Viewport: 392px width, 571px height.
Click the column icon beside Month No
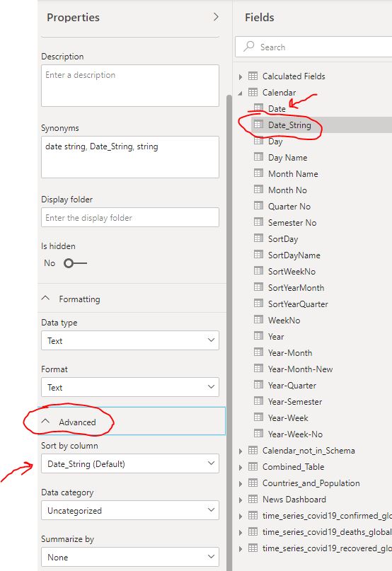click(258, 190)
